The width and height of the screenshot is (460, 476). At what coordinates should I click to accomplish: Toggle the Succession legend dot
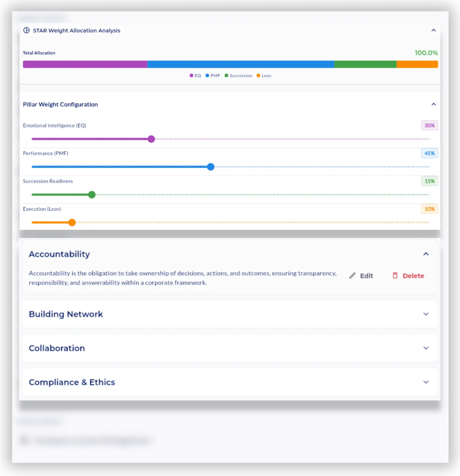(226, 75)
